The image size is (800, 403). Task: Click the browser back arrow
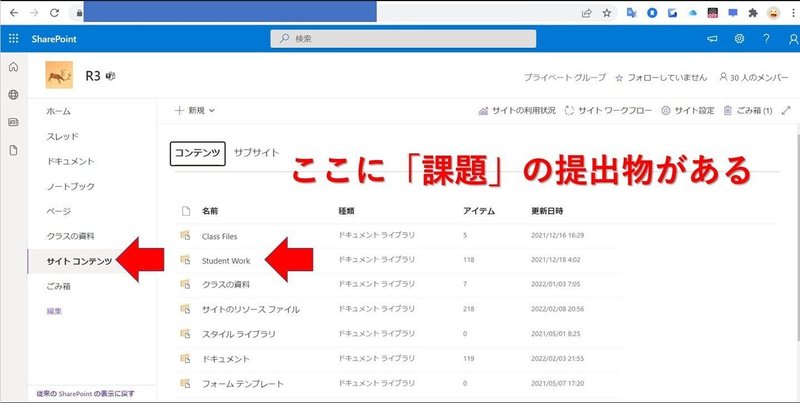[14, 13]
